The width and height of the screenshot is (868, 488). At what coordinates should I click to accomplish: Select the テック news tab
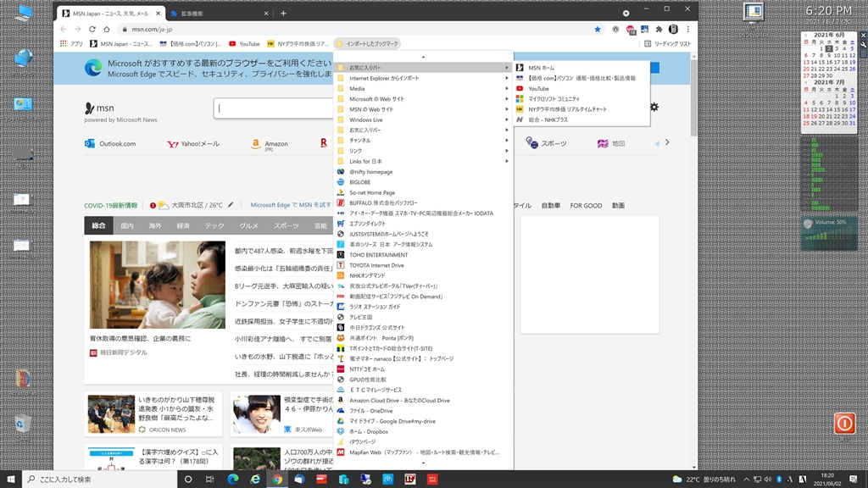[x=214, y=225]
